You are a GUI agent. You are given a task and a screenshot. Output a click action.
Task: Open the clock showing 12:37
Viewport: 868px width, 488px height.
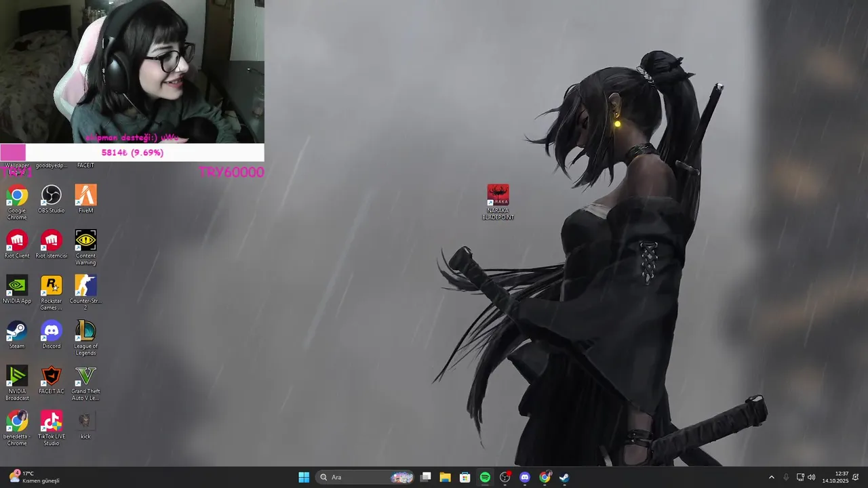coord(835,477)
